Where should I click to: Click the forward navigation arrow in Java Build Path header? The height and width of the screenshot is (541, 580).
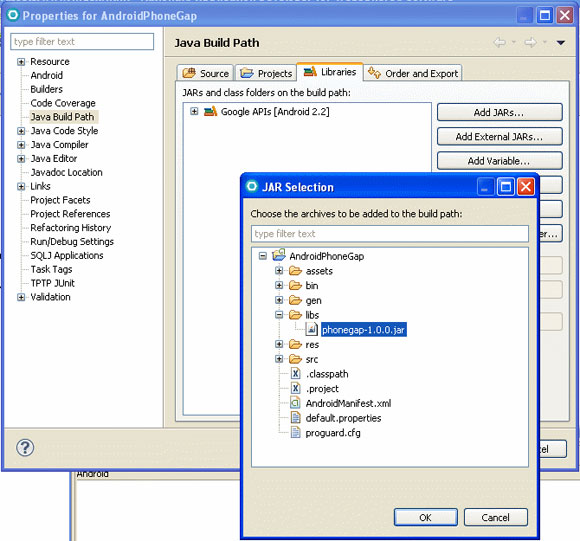pos(530,43)
